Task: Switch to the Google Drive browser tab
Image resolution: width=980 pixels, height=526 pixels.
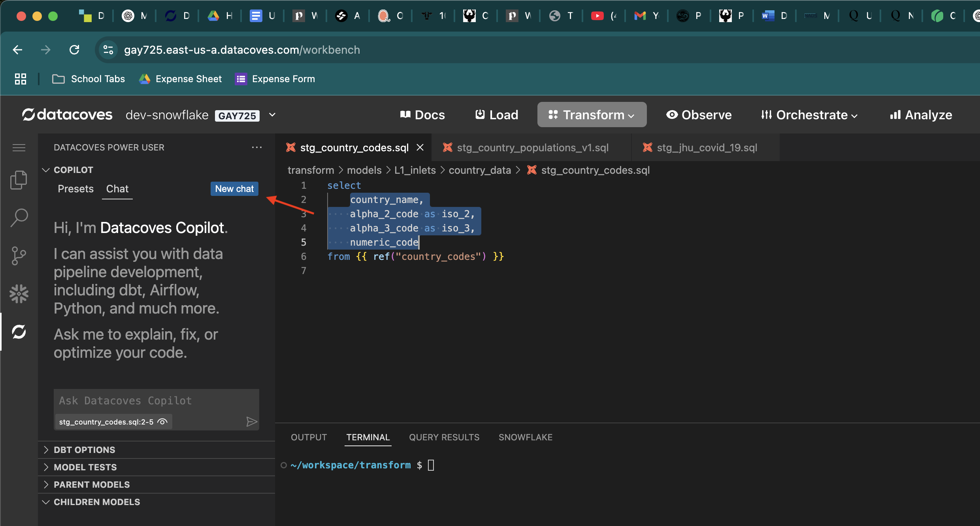Action: point(220,16)
